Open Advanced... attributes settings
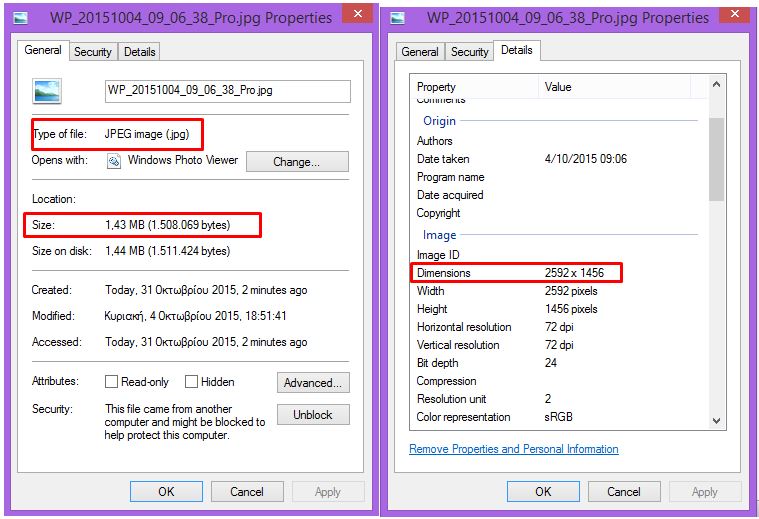759x519 pixels. [312, 382]
